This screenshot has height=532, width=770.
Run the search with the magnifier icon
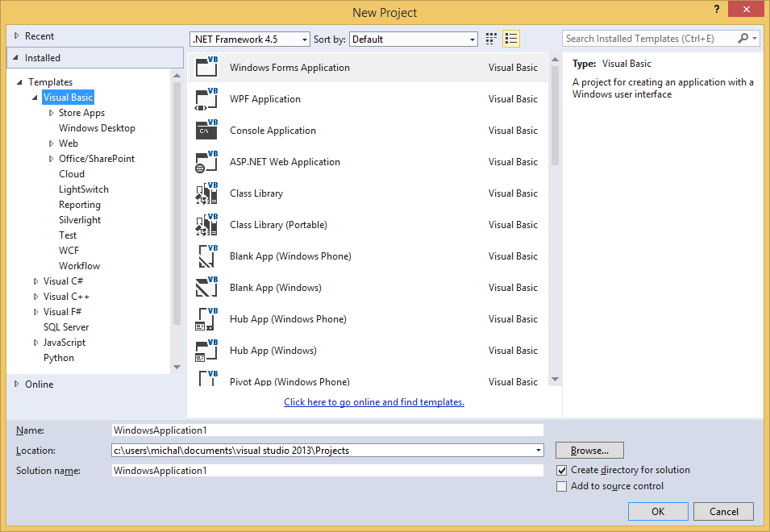tap(743, 38)
